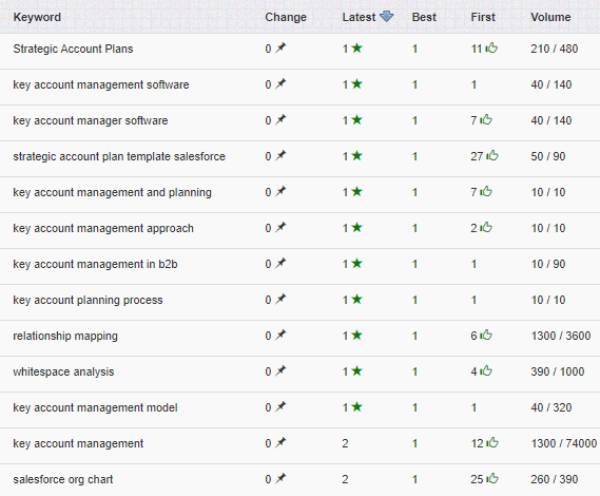Screen dimensions: 600x496
Task: Sort by the Latest column arrow icon
Action: click(x=386, y=16)
